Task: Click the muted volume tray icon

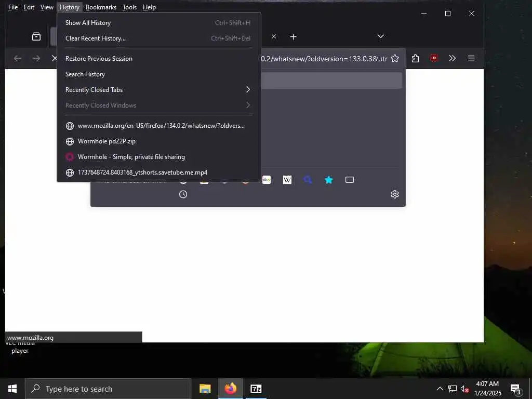Action: tap(464, 389)
